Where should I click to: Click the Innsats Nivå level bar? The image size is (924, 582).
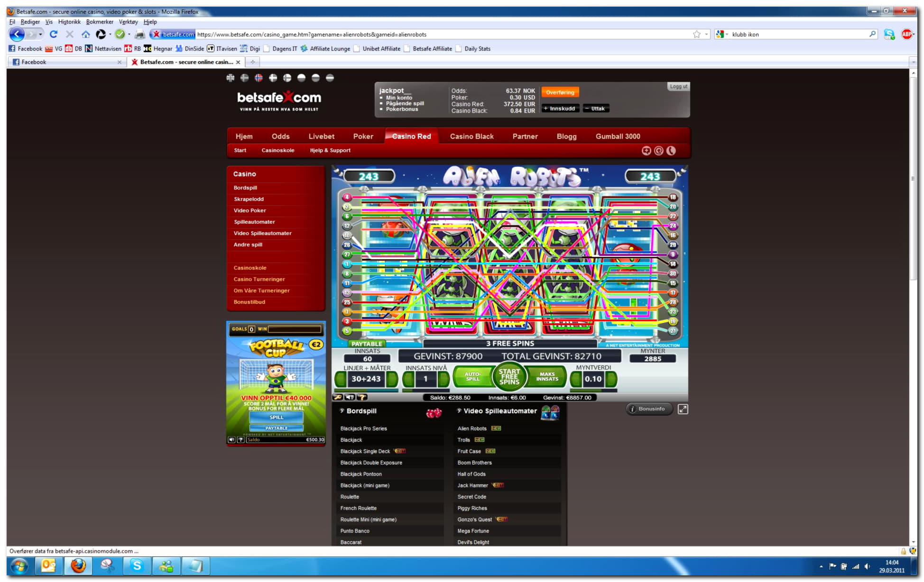pyautogui.click(x=425, y=391)
